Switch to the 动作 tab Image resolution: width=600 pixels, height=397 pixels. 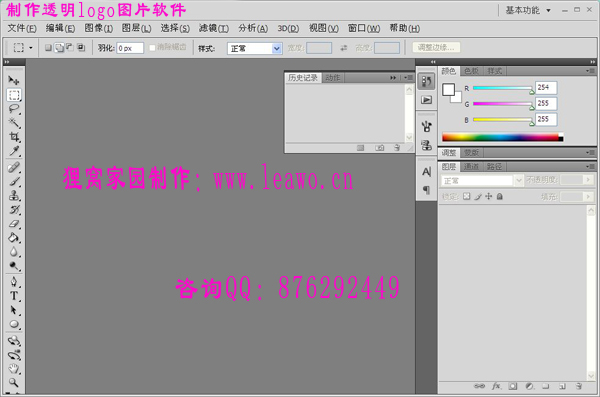pyautogui.click(x=333, y=78)
